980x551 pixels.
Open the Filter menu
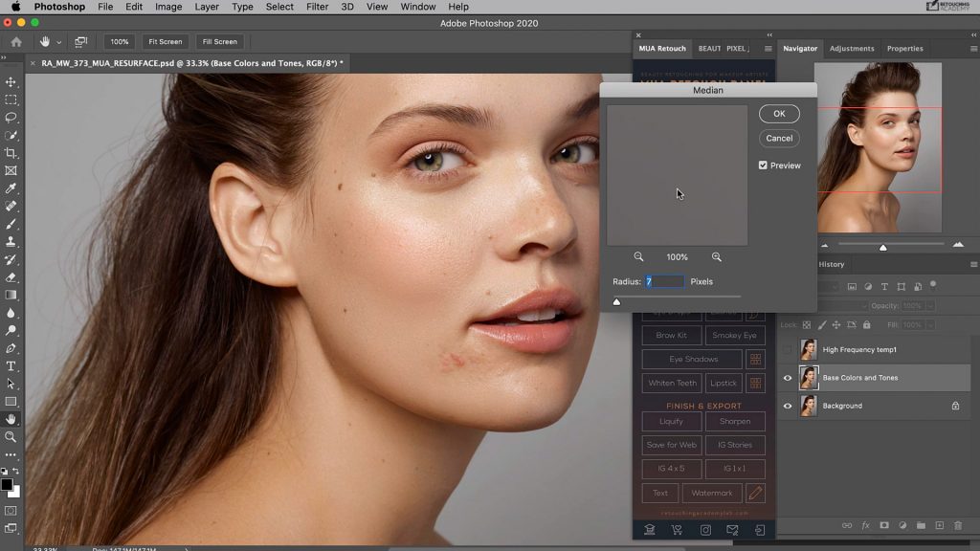pos(317,7)
